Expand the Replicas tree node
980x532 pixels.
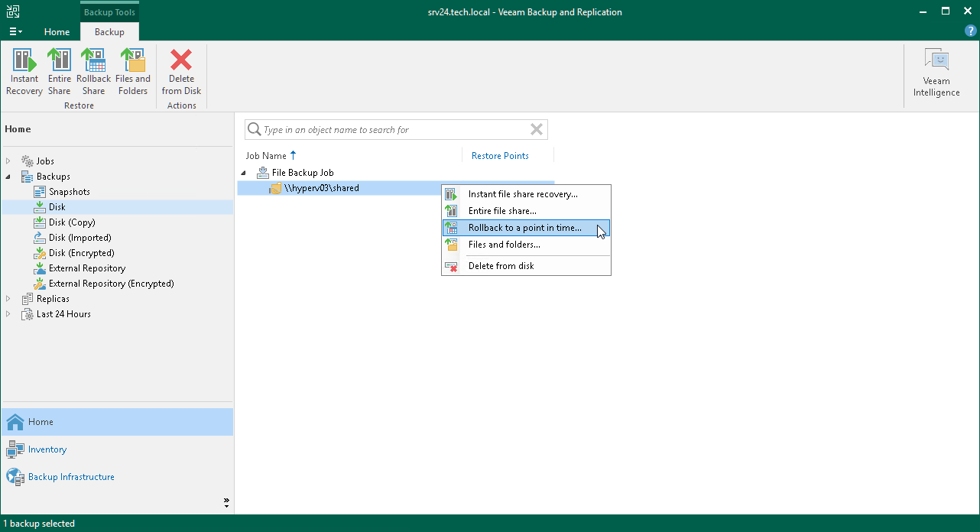click(8, 298)
